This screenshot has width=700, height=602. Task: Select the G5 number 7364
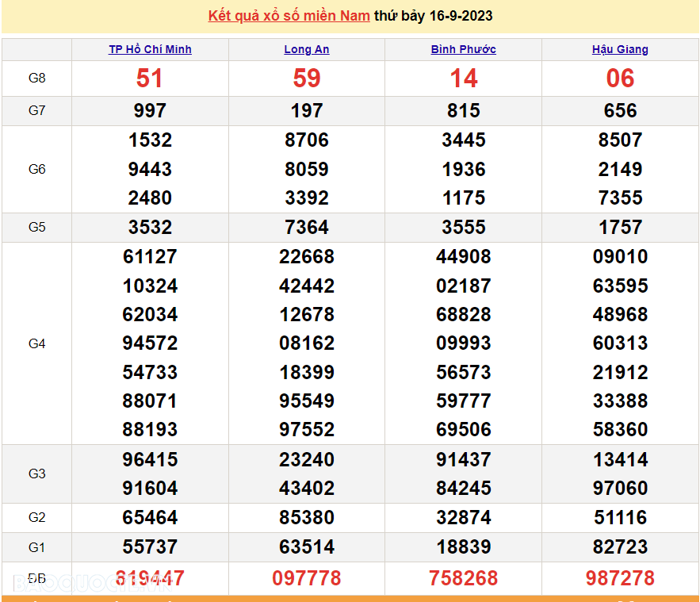[307, 227]
